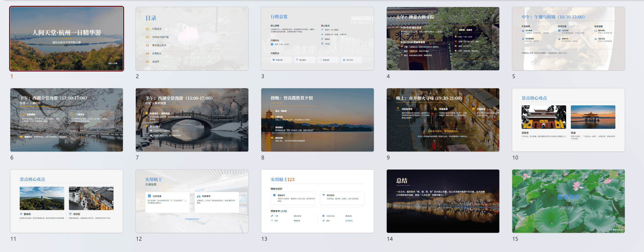This screenshot has width=644, height=252.
Task: Choose the final lotus-leaf 感谢观看 slide
Action: tap(568, 201)
